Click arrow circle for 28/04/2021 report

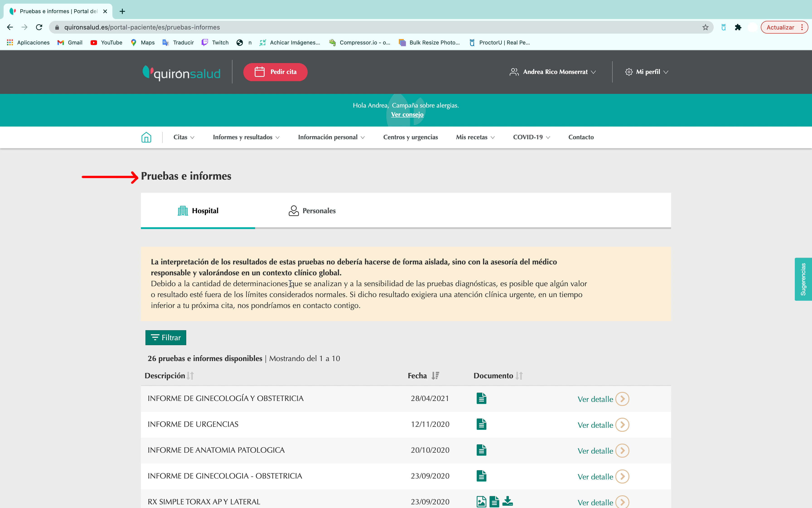tap(622, 399)
